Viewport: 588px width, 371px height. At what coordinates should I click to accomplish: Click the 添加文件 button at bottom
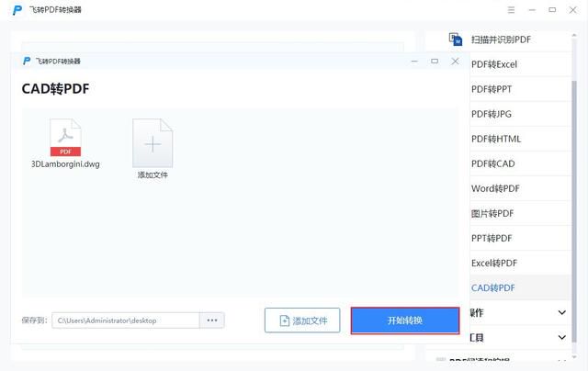click(x=302, y=320)
